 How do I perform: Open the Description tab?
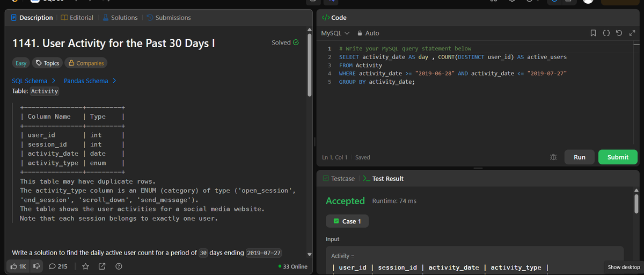32,18
